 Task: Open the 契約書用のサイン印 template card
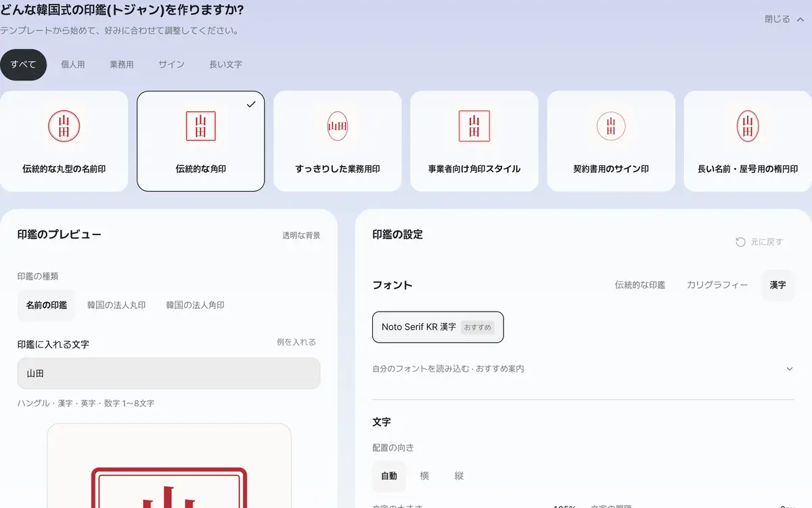pos(611,141)
